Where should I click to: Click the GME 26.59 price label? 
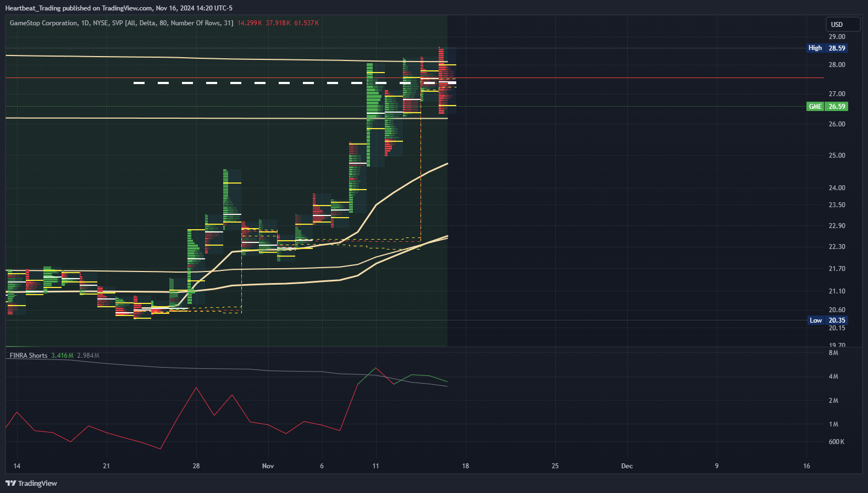pyautogui.click(x=827, y=107)
